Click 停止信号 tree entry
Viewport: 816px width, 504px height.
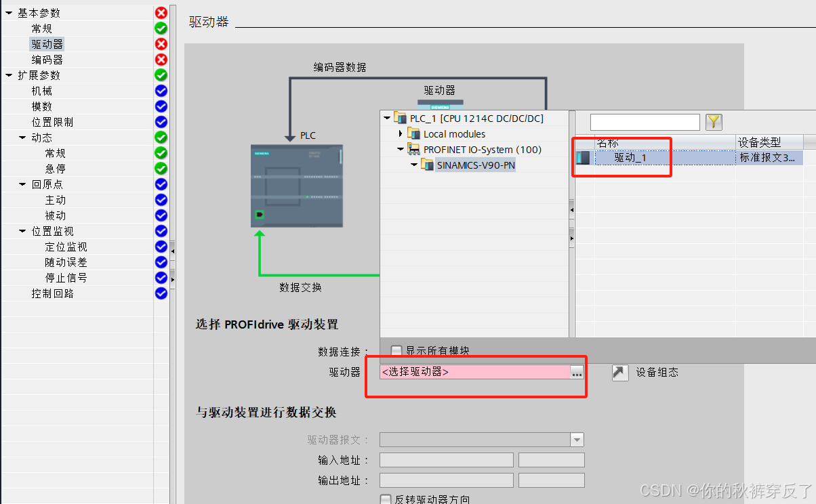coord(66,278)
